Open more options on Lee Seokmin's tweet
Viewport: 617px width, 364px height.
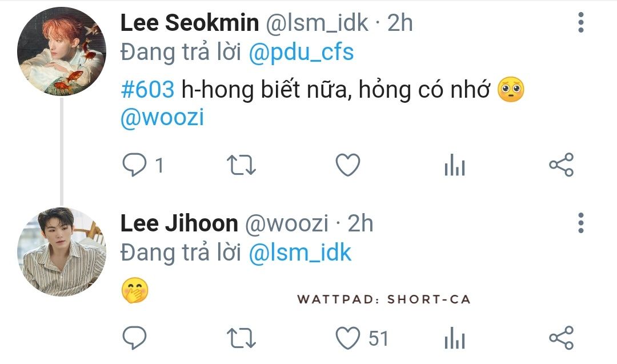coord(581,22)
